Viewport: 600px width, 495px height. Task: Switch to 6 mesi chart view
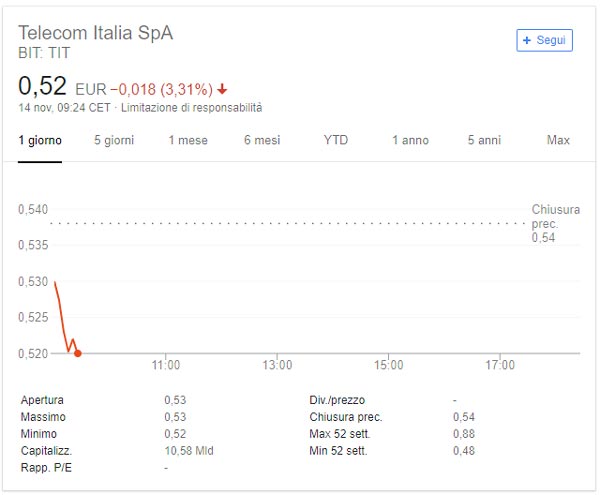pos(262,140)
